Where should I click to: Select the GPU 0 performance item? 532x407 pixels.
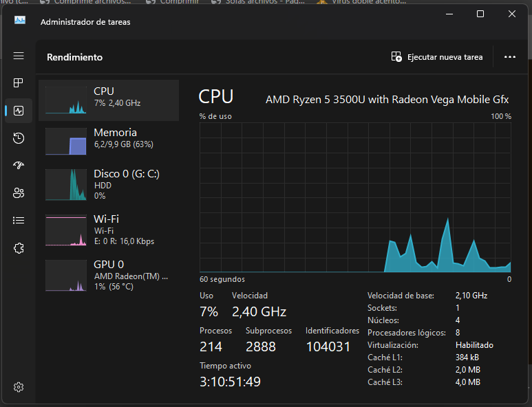pos(109,276)
